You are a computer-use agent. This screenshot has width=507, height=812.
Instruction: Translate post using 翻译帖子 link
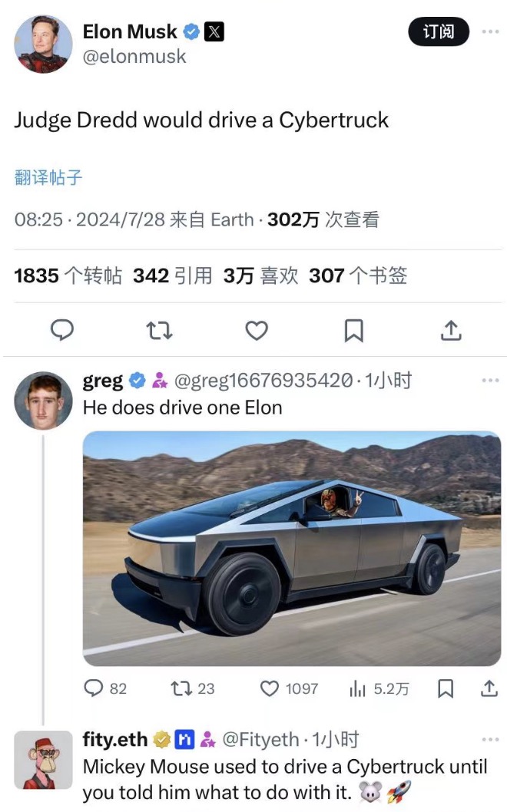coord(48,177)
